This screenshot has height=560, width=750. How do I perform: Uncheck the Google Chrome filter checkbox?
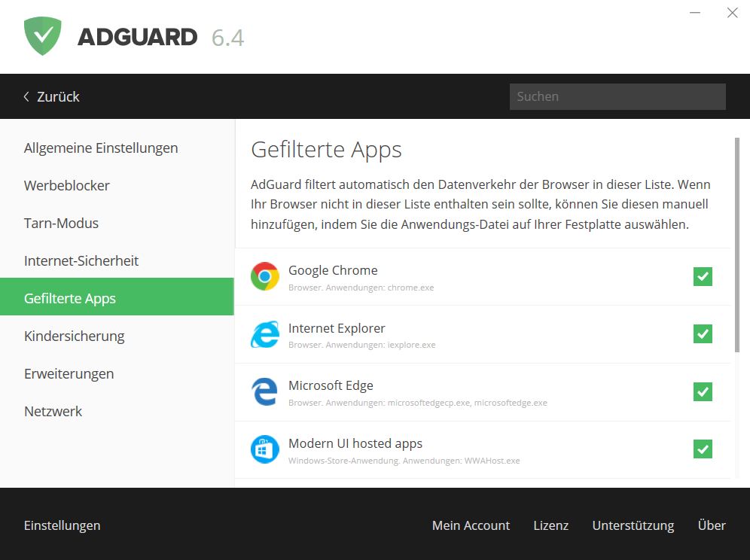click(x=703, y=276)
